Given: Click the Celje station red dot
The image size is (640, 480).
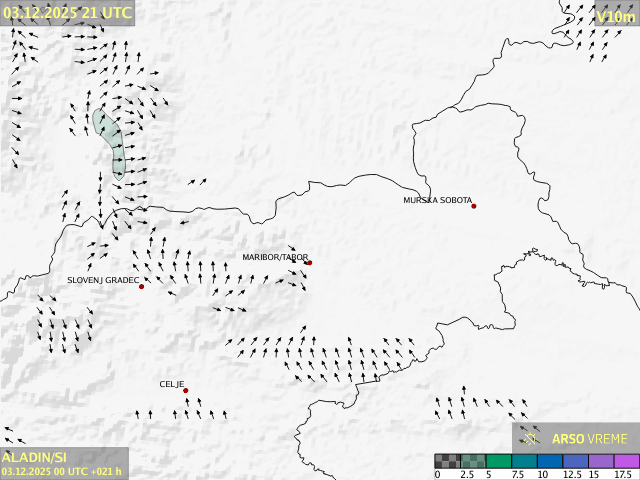Looking at the screenshot, I should coord(185,391).
